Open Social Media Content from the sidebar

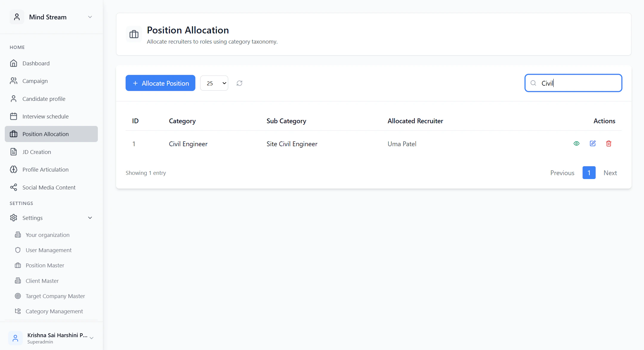[x=49, y=187]
